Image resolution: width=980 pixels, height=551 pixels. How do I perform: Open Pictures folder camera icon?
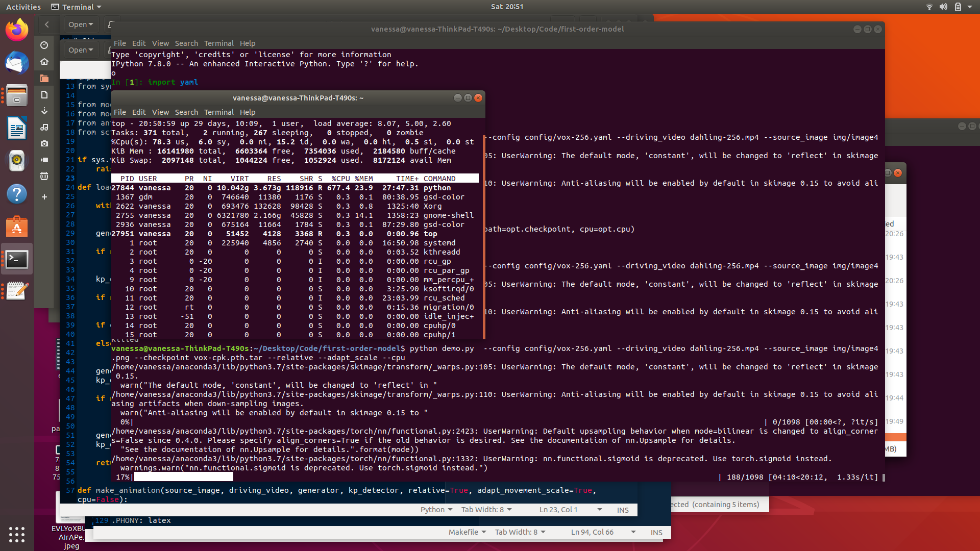pyautogui.click(x=44, y=143)
